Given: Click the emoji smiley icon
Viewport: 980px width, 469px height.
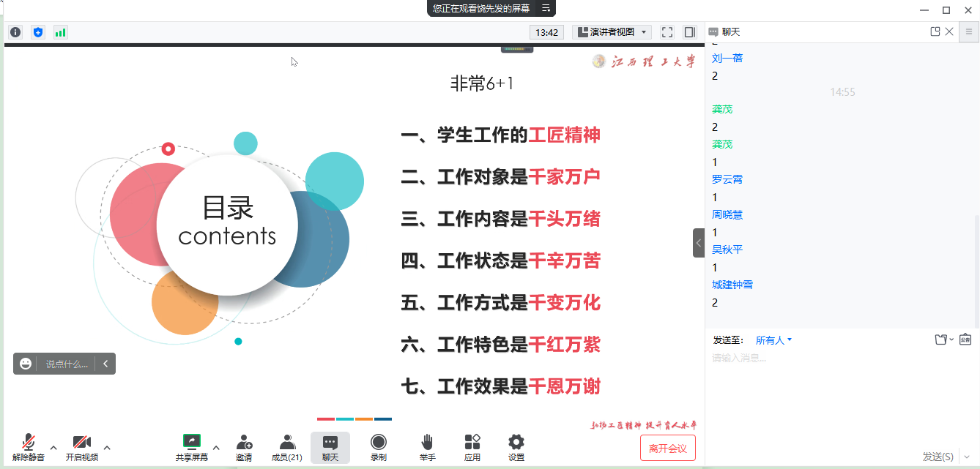Looking at the screenshot, I should pos(26,364).
